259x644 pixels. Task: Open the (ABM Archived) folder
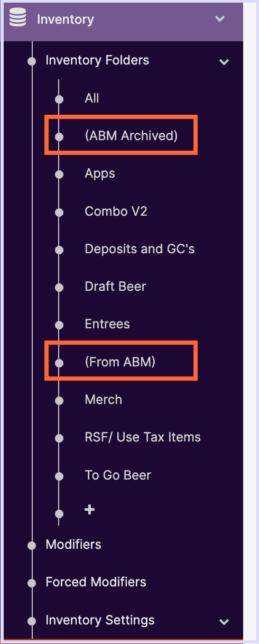click(x=131, y=136)
